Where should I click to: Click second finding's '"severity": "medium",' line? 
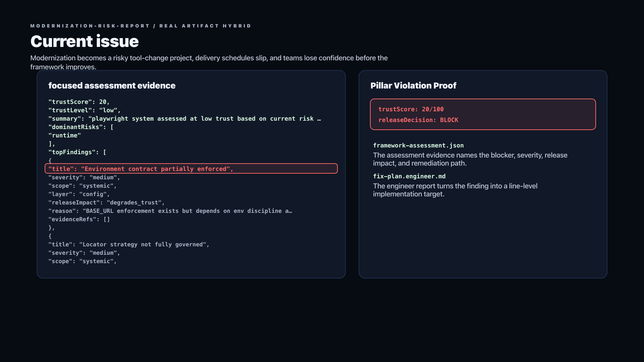(84, 253)
